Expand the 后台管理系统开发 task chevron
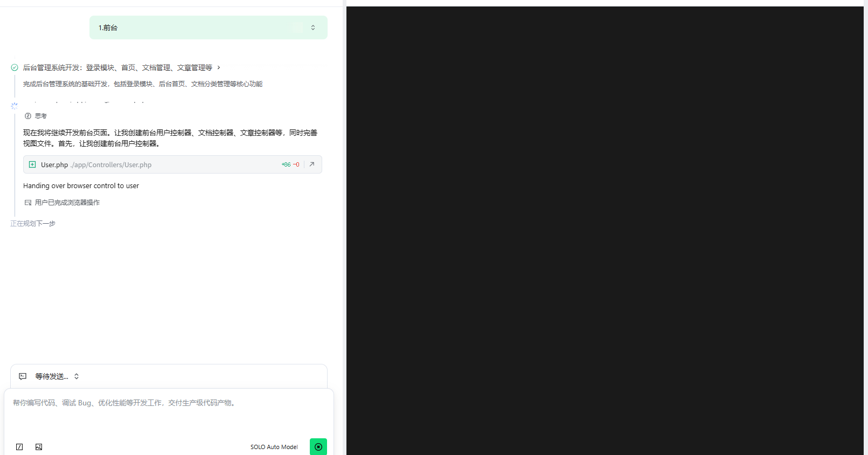The width and height of the screenshot is (868, 455). (219, 67)
